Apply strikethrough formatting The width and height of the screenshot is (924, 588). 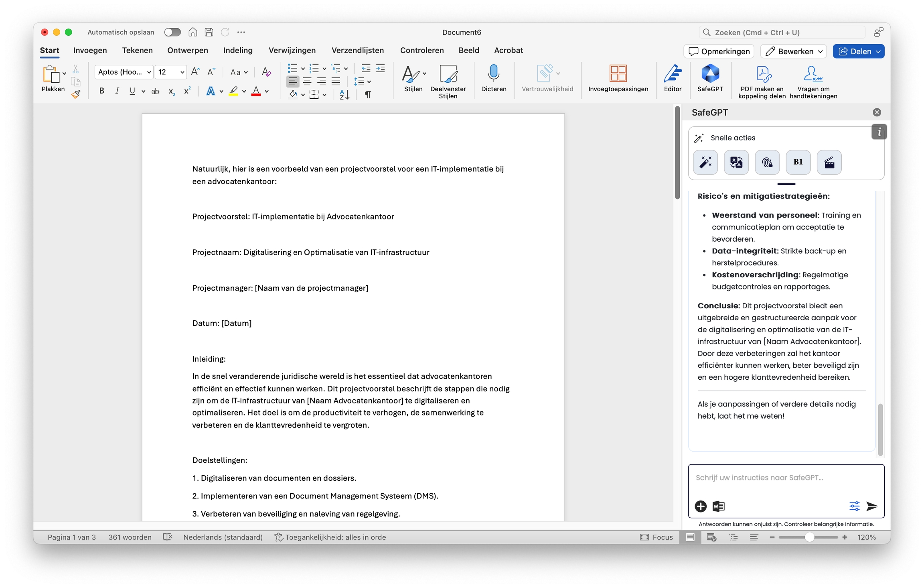click(155, 92)
